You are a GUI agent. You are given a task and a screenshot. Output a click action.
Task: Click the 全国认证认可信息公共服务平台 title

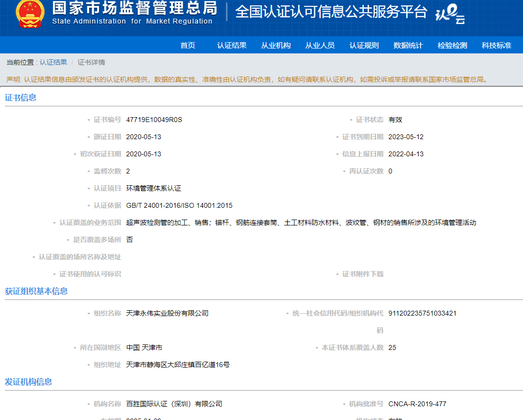pos(331,12)
